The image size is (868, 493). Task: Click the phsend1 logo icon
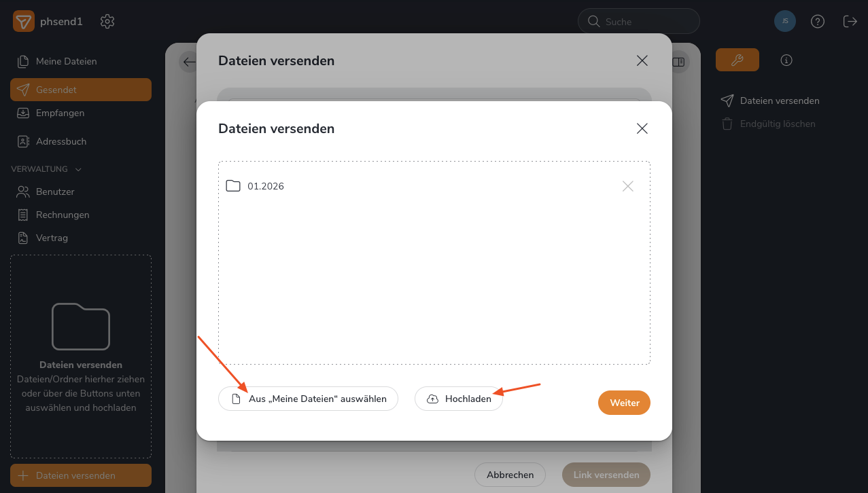24,22
